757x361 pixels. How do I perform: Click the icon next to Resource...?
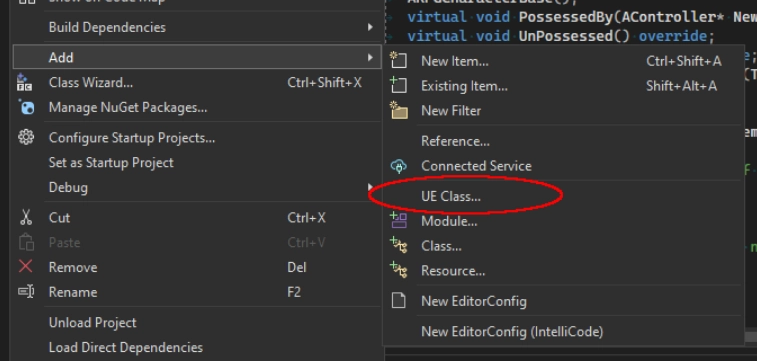tap(398, 270)
